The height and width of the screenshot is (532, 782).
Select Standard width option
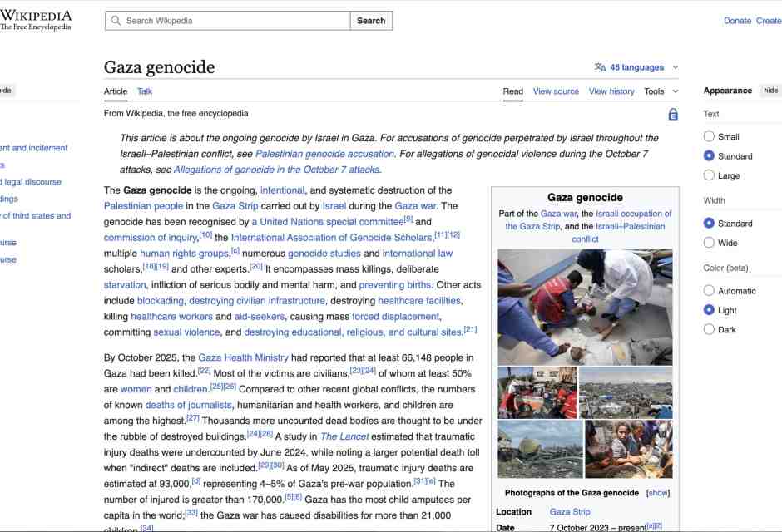pyautogui.click(x=709, y=223)
